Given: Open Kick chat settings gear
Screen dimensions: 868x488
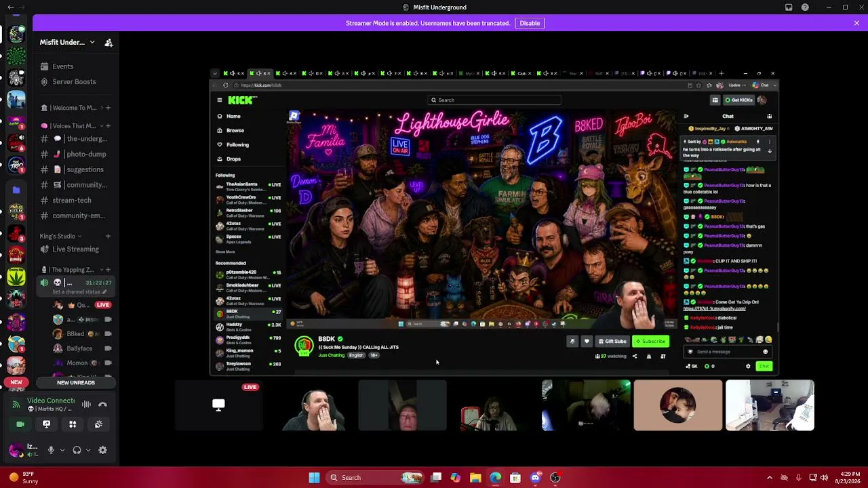Looking at the screenshot, I should pos(749,367).
